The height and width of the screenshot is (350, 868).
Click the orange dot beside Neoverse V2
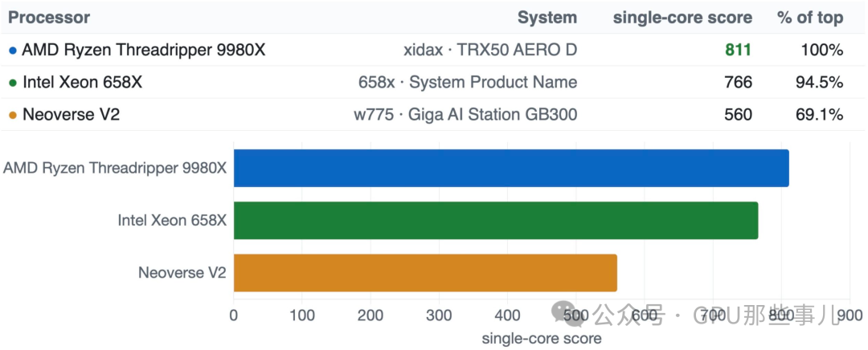click(x=14, y=116)
